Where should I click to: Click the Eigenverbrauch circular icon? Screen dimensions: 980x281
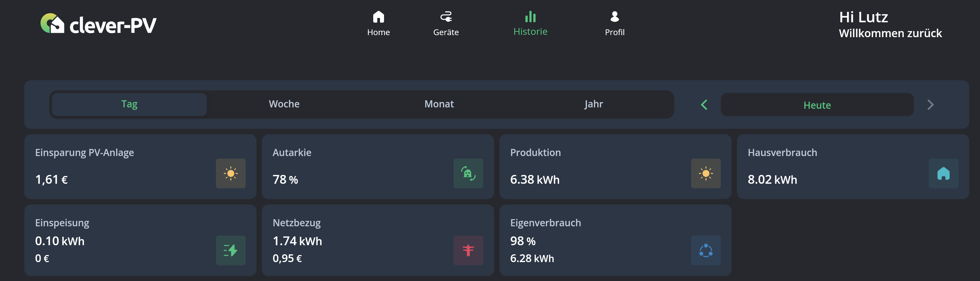[706, 251]
